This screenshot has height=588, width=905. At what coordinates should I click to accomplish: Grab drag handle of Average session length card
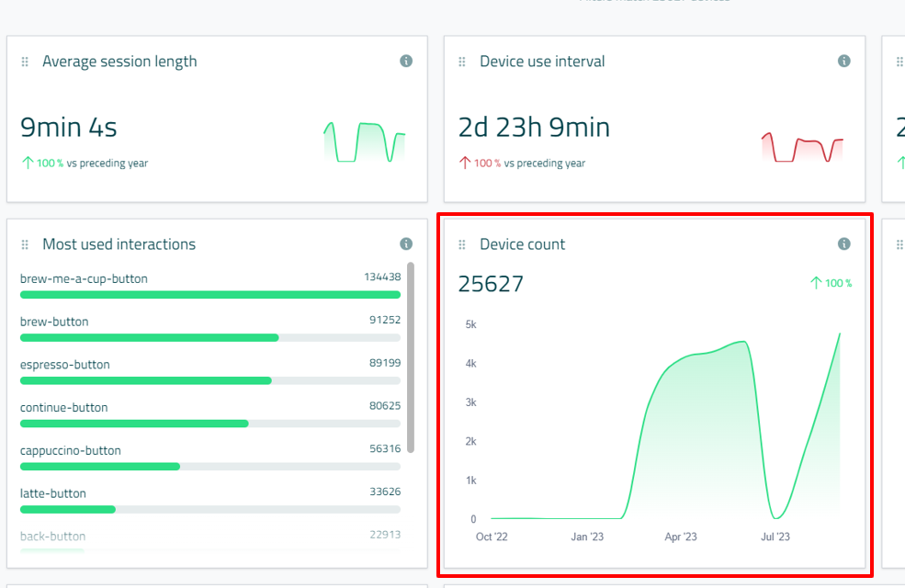[x=25, y=62]
